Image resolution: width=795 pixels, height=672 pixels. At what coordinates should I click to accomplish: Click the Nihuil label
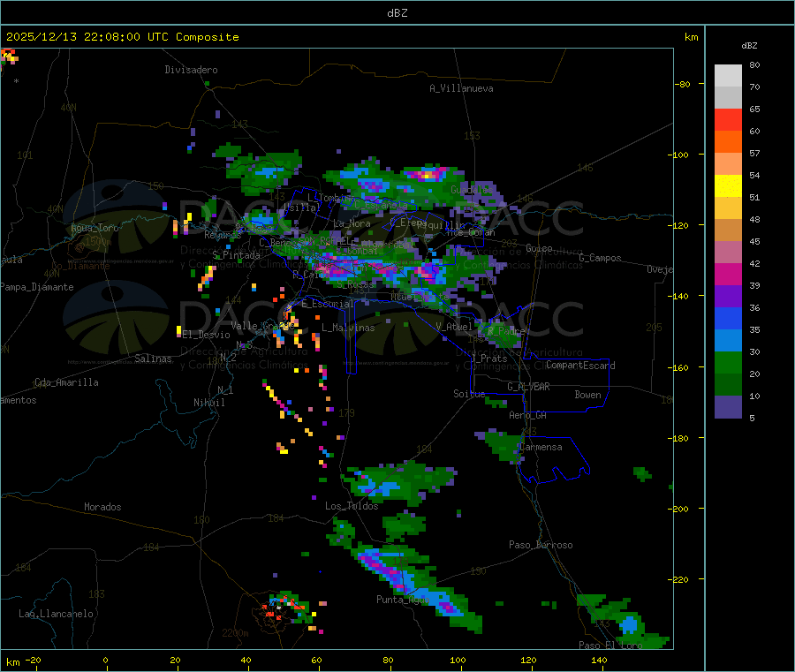(x=209, y=403)
